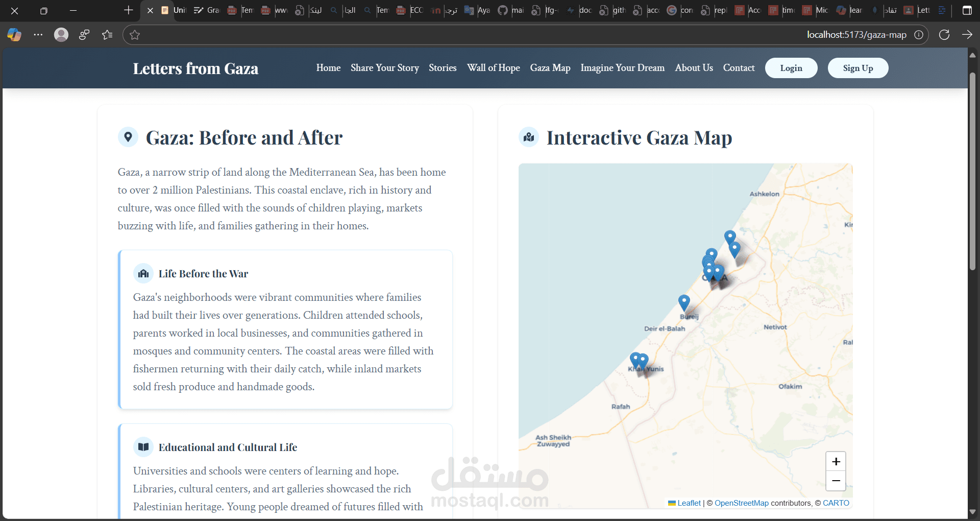Click the 'Deir el-Balah' map label
This screenshot has height=521, width=980.
(x=665, y=328)
